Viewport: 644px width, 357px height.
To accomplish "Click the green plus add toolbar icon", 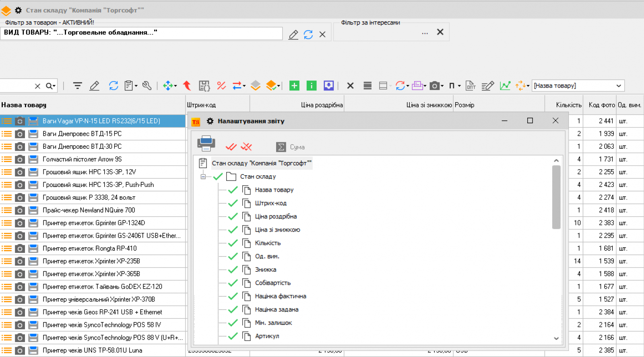I will [294, 86].
